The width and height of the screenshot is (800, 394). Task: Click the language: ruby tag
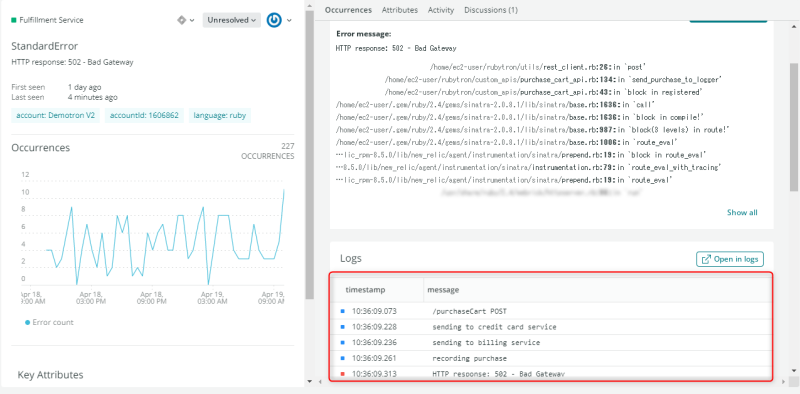coord(219,115)
